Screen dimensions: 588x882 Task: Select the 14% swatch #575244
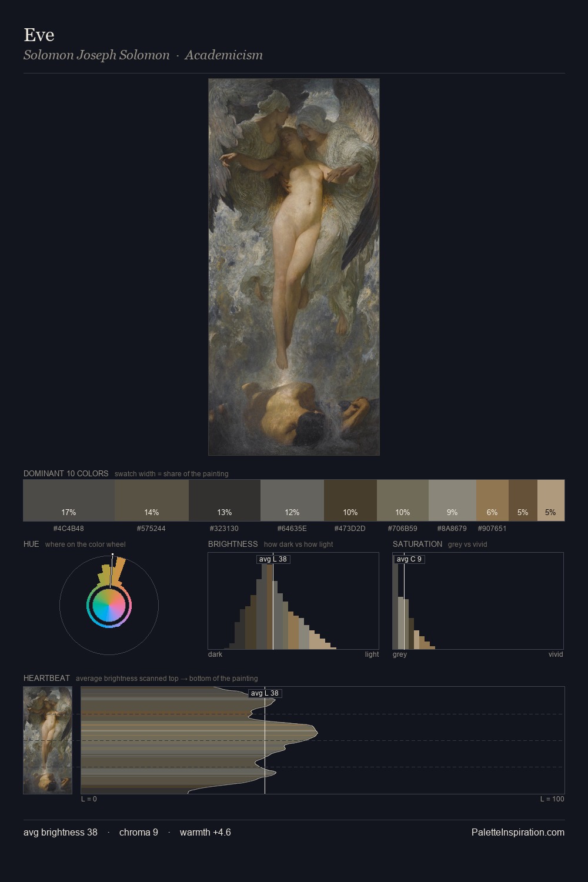[x=152, y=500]
